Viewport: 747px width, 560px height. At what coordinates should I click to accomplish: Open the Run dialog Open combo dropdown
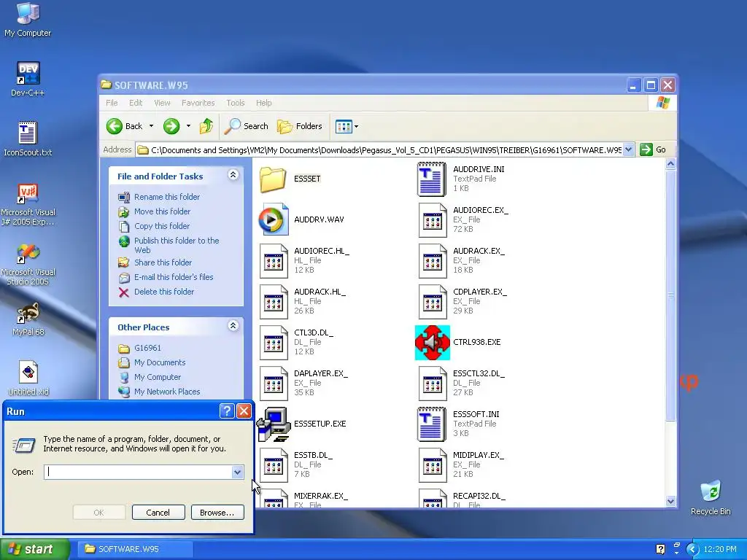237,472
